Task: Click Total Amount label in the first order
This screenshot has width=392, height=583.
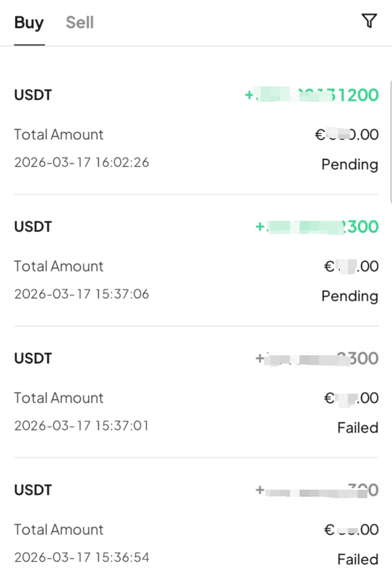Action: coord(59,135)
